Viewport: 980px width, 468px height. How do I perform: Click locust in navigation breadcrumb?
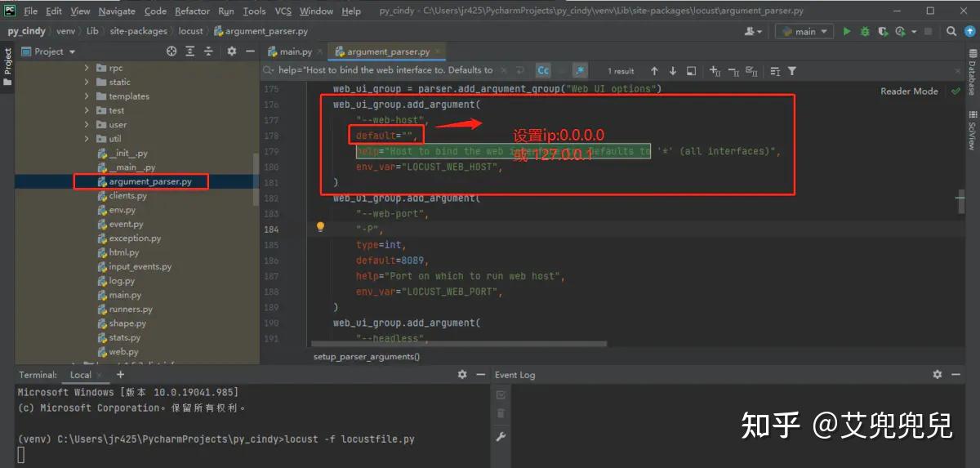click(190, 32)
